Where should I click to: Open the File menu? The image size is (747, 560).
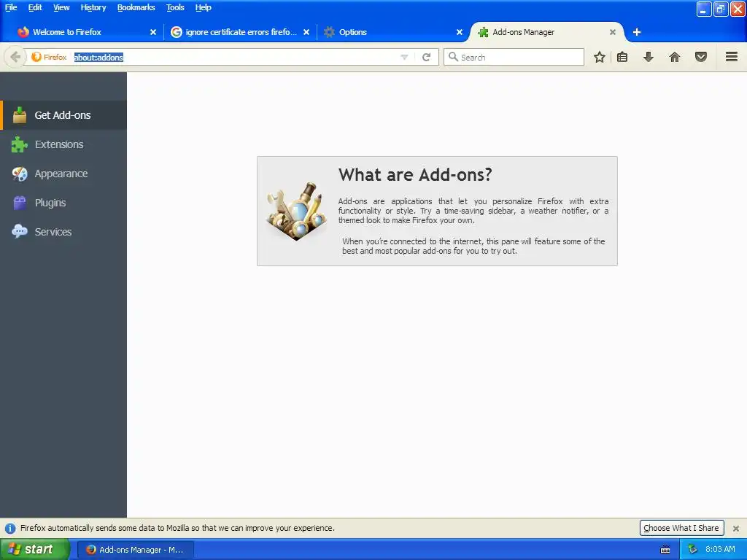tap(11, 7)
